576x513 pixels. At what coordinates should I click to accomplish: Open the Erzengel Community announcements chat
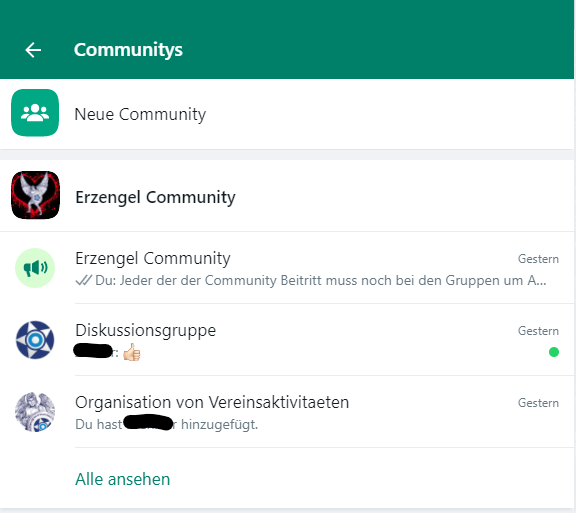[287, 268]
